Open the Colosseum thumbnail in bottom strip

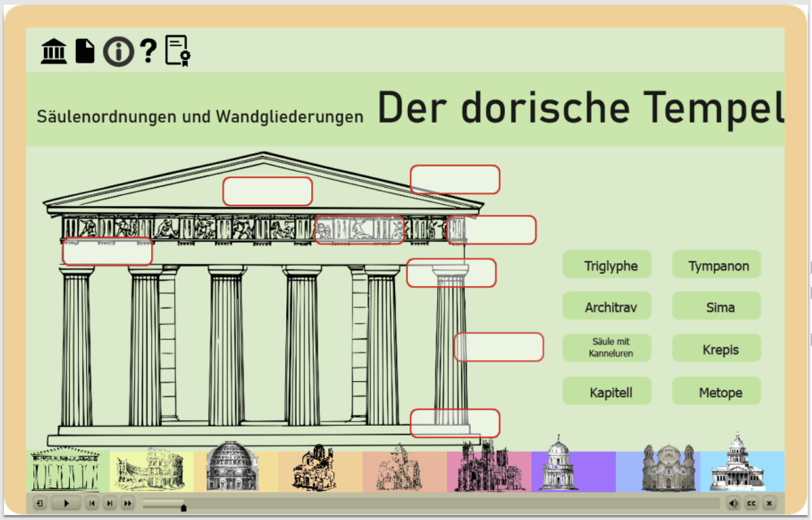coord(152,472)
